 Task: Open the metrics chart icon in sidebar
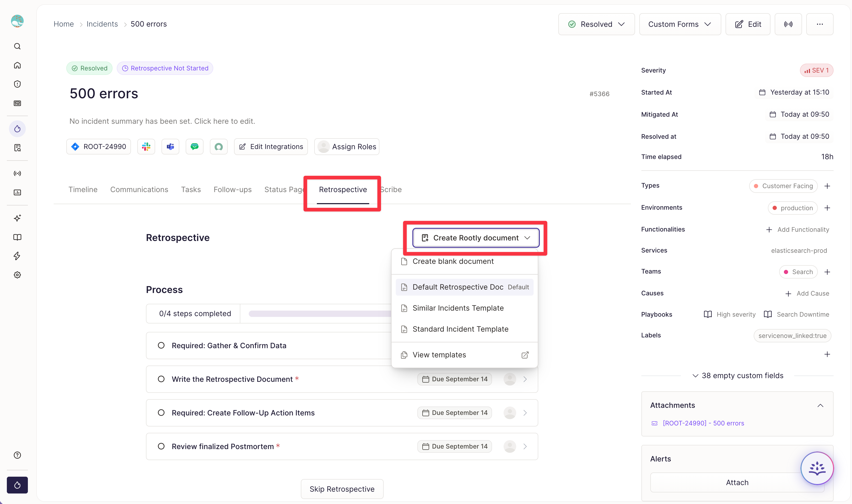click(x=17, y=193)
